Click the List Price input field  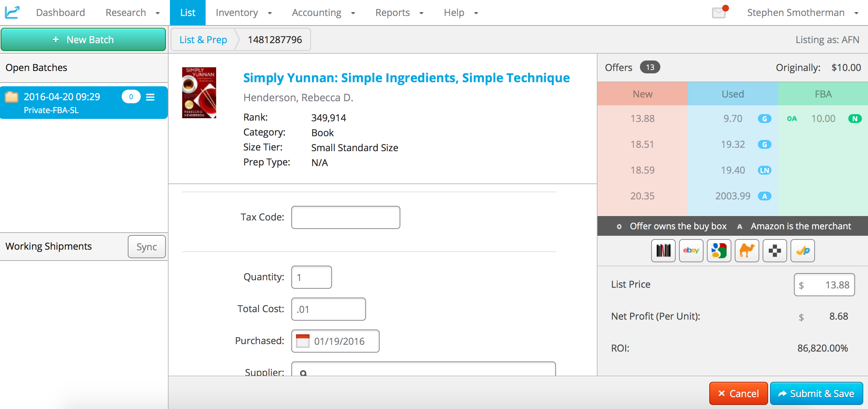[824, 285]
